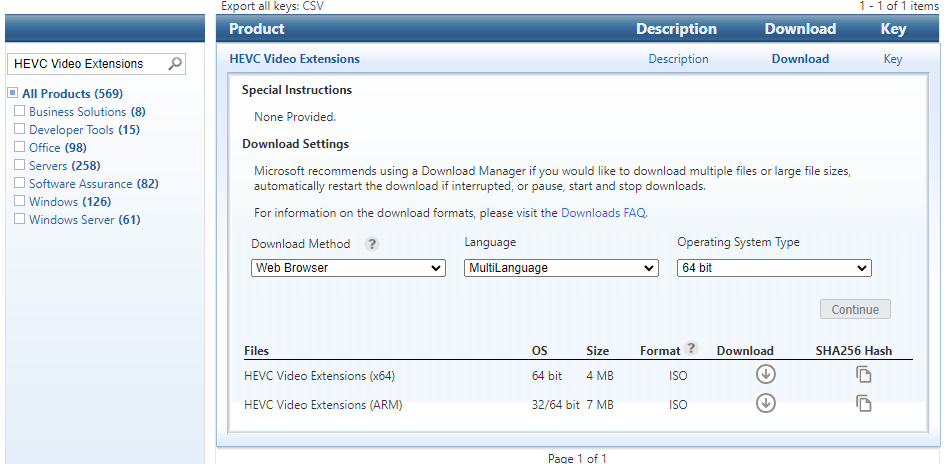Screen dimensions: 948x464
Task: Click the Developer Tools (15) link
Action: (84, 129)
